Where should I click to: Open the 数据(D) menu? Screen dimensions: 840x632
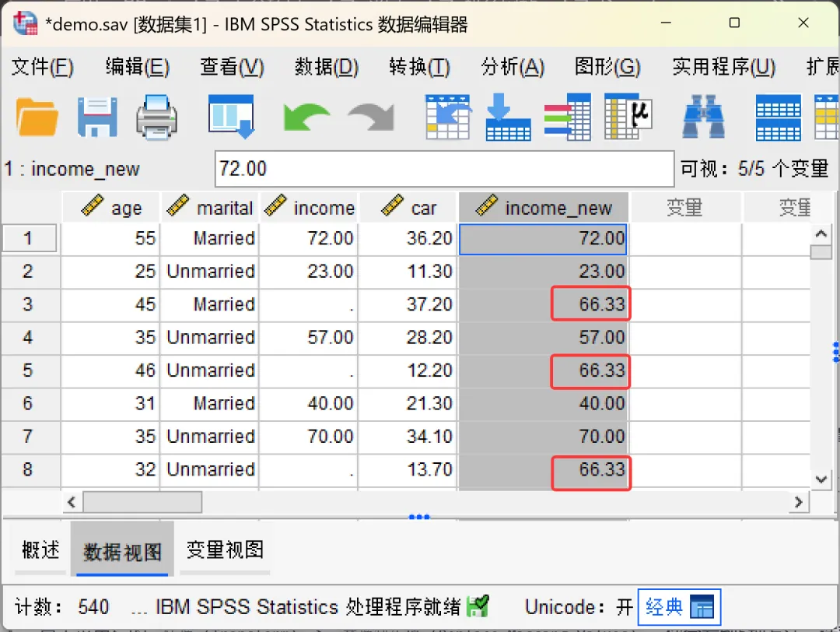[x=326, y=67]
